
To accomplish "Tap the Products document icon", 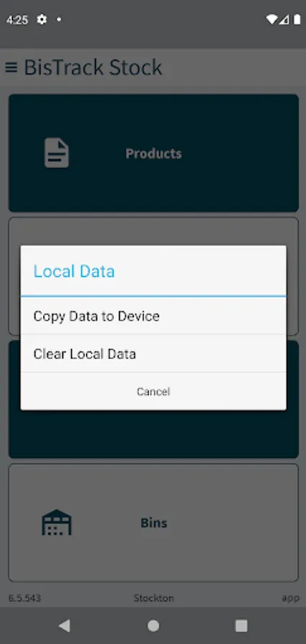I will click(x=57, y=153).
